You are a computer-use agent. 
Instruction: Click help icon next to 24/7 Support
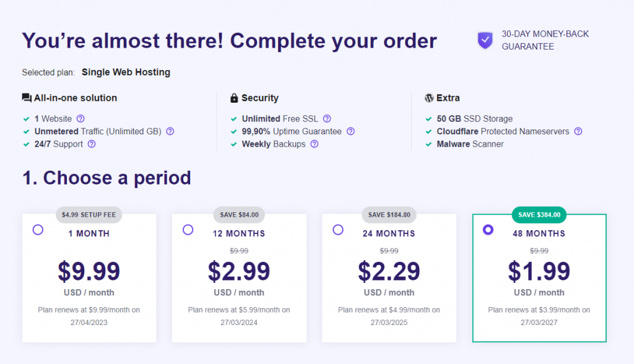(x=92, y=144)
